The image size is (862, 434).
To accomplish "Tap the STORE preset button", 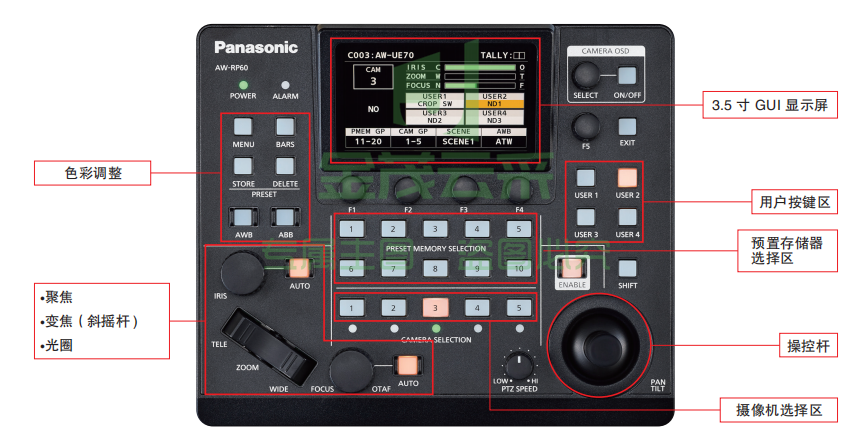I will pos(243,166).
